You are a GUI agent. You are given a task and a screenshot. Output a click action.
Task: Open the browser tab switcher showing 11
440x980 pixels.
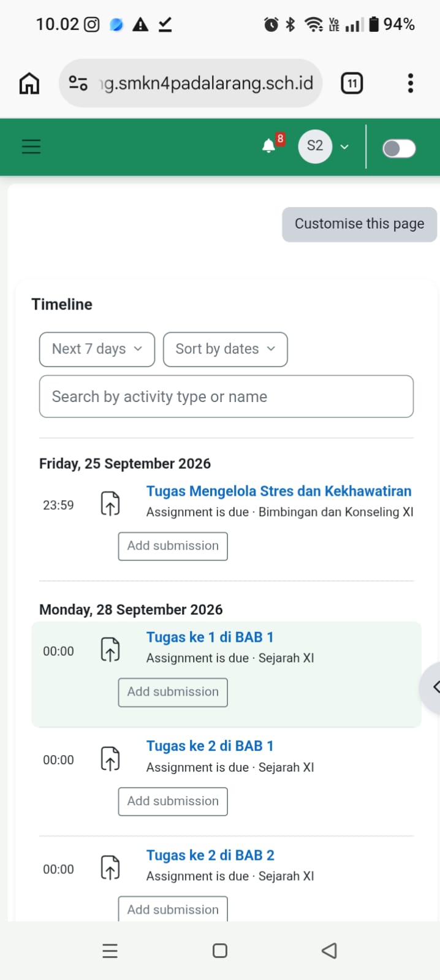coord(352,83)
